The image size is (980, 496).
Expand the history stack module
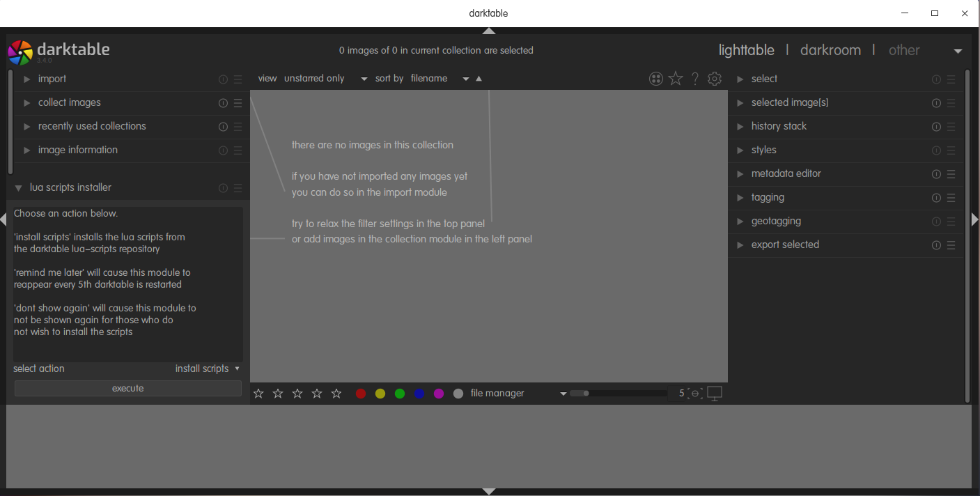pos(779,126)
